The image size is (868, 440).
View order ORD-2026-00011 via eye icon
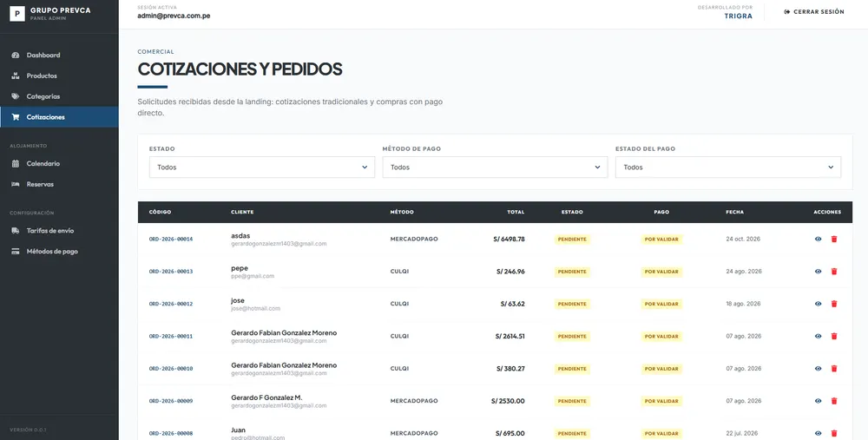coord(819,337)
